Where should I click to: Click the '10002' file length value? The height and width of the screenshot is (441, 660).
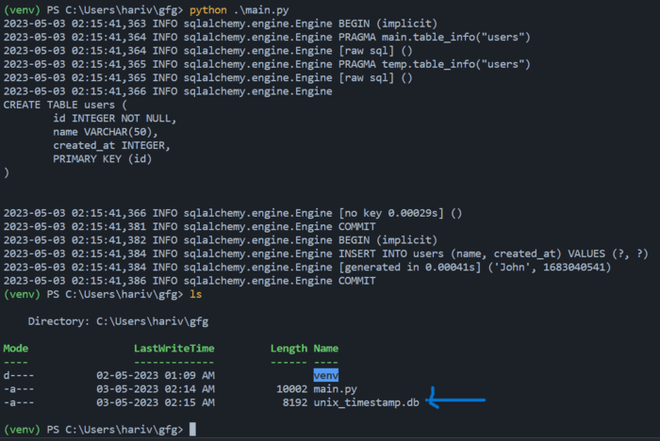point(292,389)
